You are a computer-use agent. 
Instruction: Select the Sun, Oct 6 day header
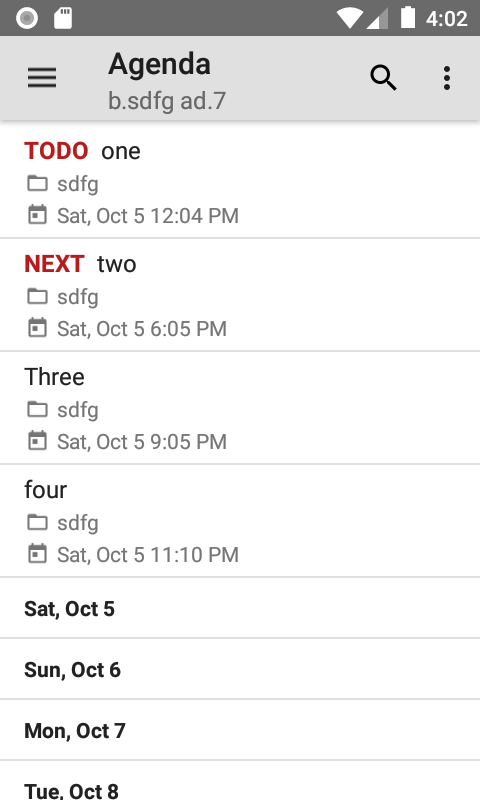tap(240, 669)
